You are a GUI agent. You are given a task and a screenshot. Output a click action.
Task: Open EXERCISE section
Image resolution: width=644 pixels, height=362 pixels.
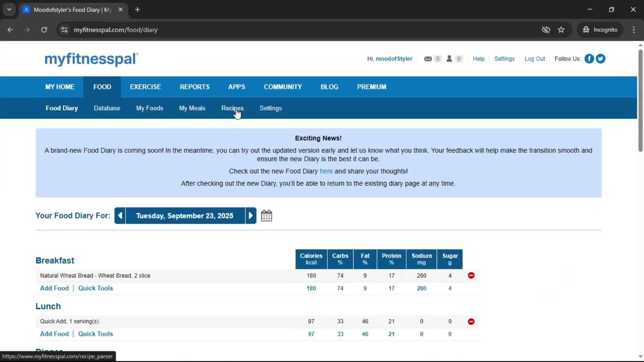(x=145, y=87)
